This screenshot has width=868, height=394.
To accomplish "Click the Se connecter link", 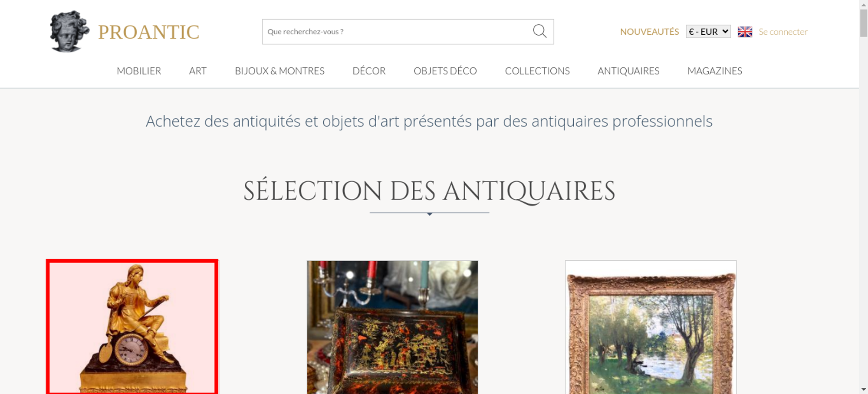I will tap(783, 32).
